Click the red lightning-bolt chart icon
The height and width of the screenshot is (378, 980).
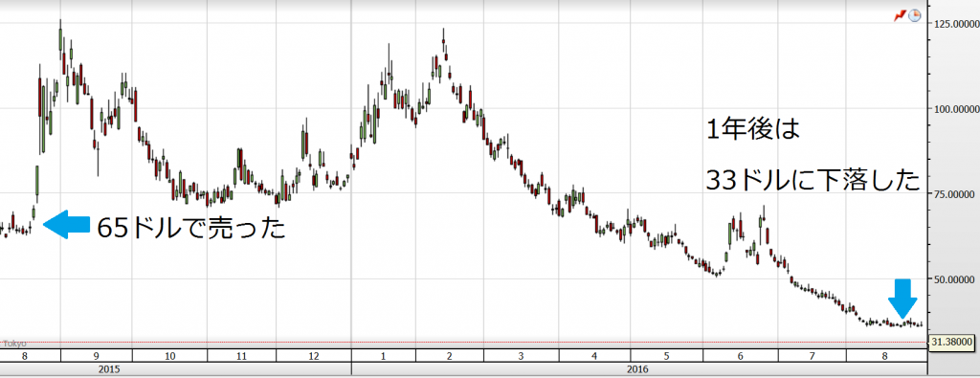[900, 15]
